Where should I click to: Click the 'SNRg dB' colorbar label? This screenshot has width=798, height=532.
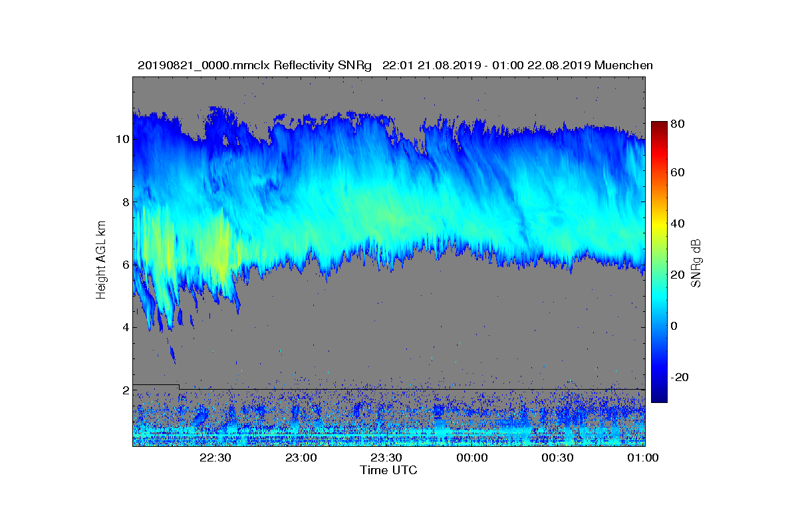696,263
